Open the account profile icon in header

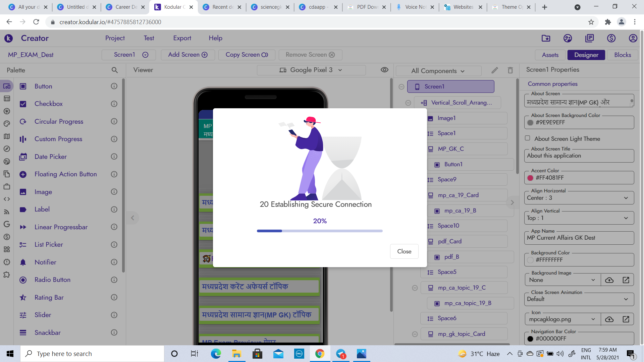click(633, 38)
